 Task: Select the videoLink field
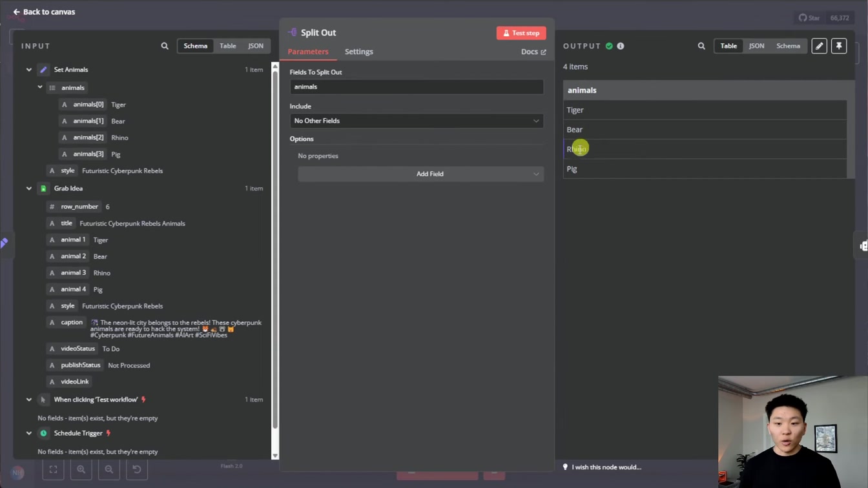tap(70, 381)
